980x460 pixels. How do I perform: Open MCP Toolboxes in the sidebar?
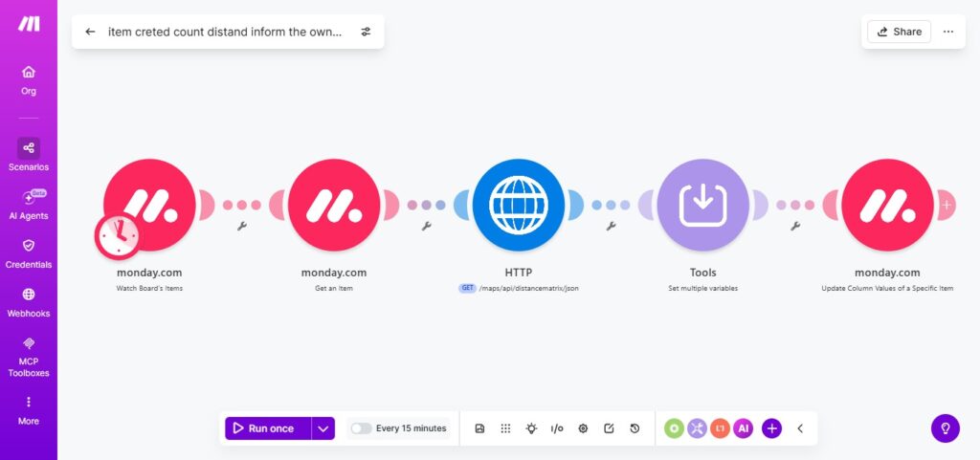click(29, 357)
